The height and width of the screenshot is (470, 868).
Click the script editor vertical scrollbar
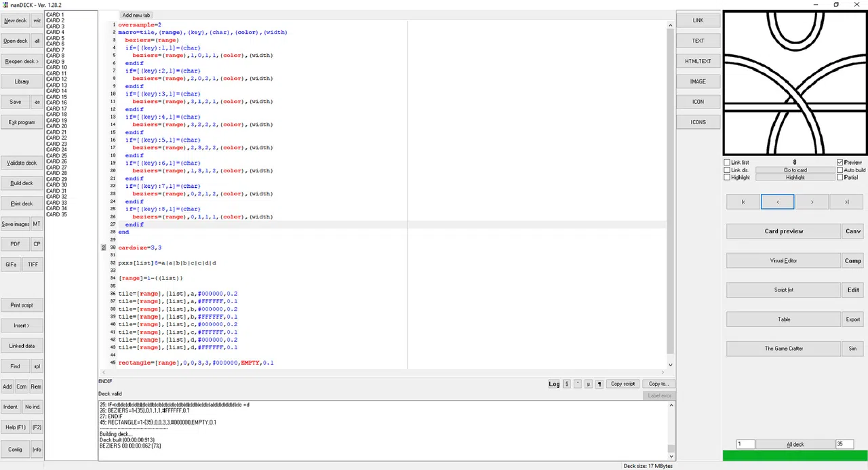[x=671, y=195]
